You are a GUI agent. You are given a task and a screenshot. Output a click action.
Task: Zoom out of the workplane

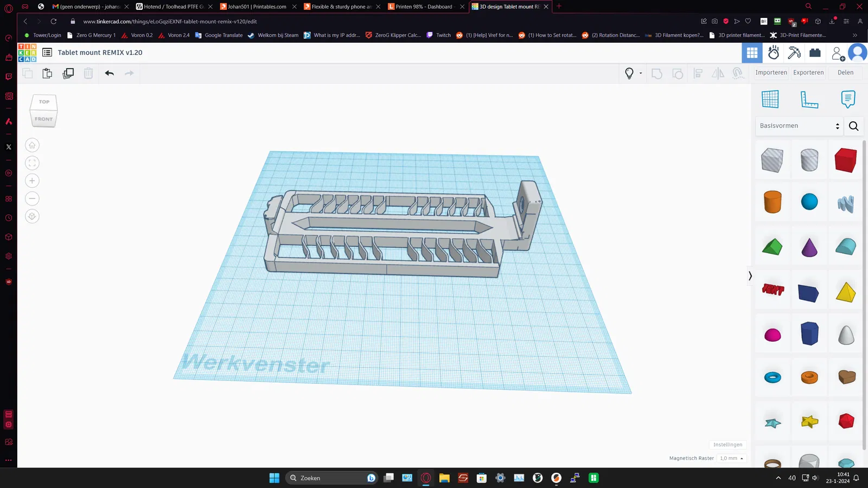[x=32, y=198]
